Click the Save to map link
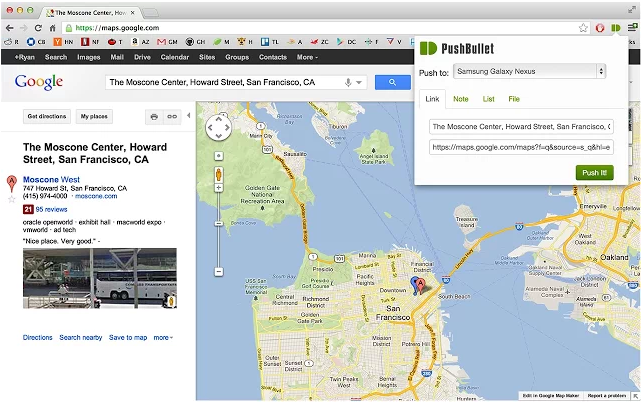Image resolution: width=643 pixels, height=402 pixels. [128, 338]
